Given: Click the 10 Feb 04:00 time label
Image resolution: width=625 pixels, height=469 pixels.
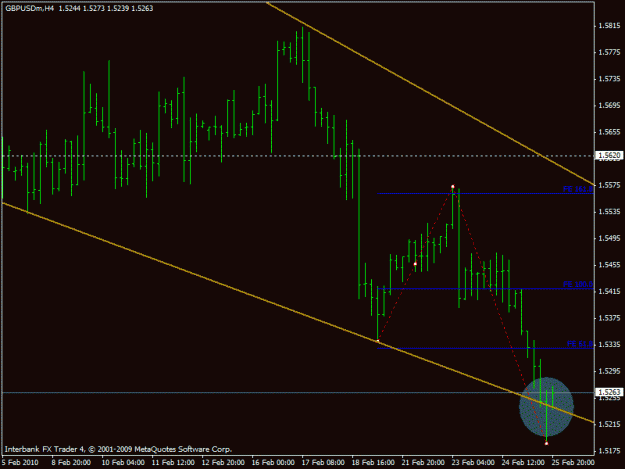Looking at the screenshot, I should point(123,463).
